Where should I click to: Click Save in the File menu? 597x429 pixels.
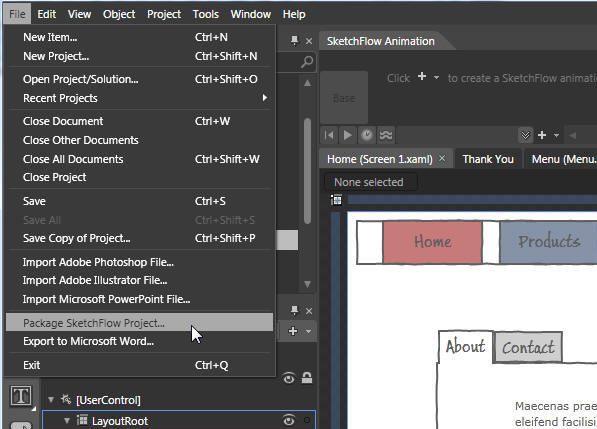[x=139, y=201]
